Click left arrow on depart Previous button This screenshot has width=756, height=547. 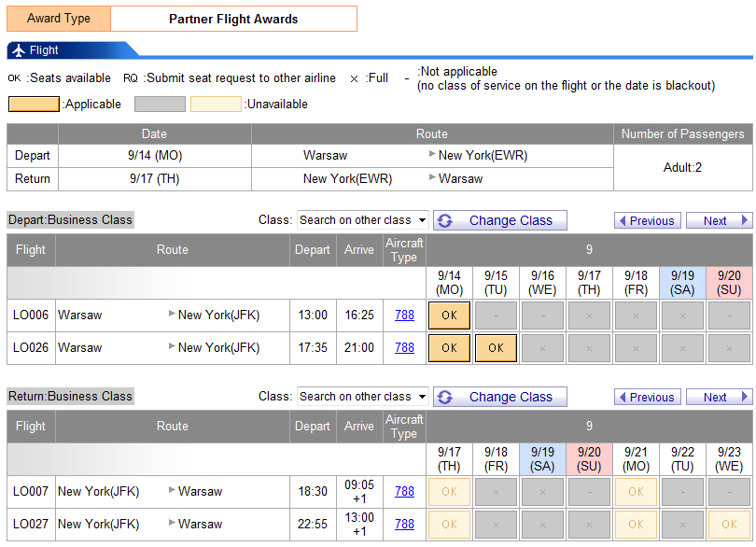pos(623,221)
